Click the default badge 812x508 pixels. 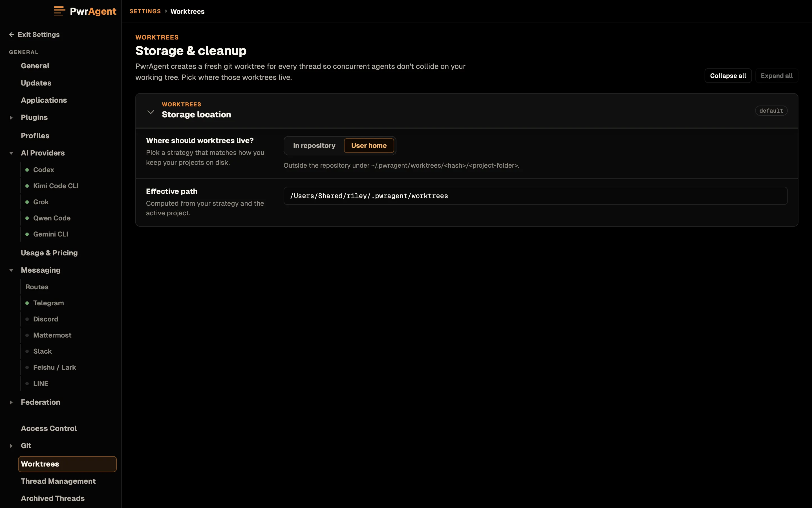[x=771, y=111]
